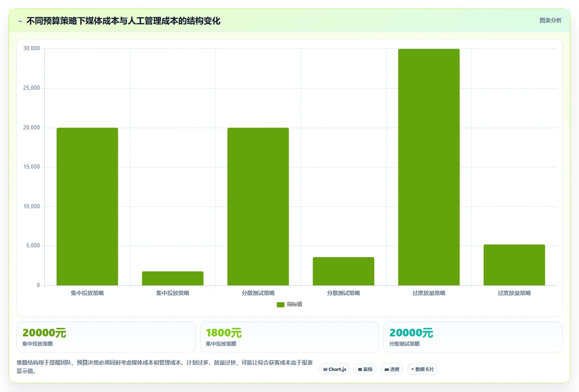Click the 20000元 value above 集中投放策略 card label
The image size is (579, 392).
pos(44,333)
